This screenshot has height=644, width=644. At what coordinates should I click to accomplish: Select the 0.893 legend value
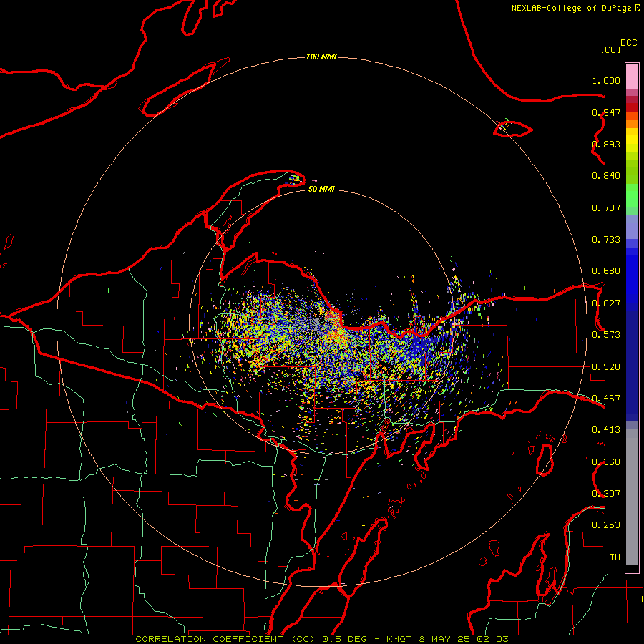pyautogui.click(x=606, y=144)
